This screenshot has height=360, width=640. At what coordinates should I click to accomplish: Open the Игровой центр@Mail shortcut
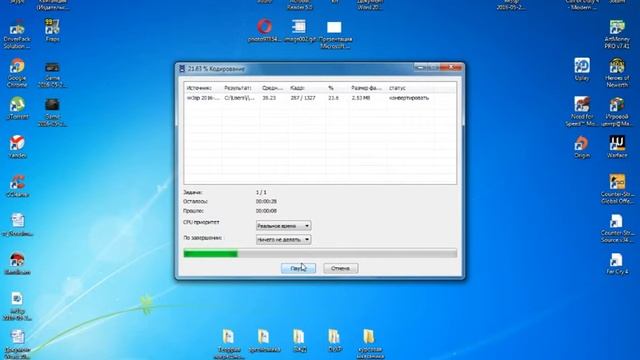(x=617, y=111)
